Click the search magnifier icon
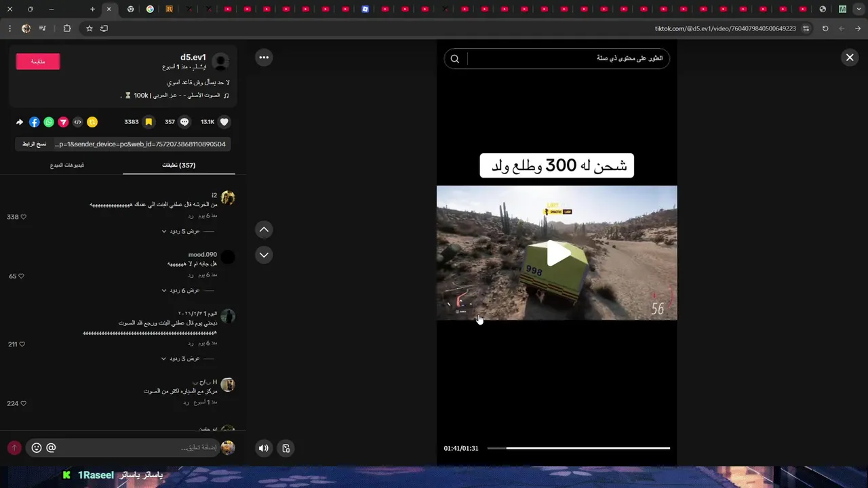The image size is (868, 488). pyautogui.click(x=455, y=59)
